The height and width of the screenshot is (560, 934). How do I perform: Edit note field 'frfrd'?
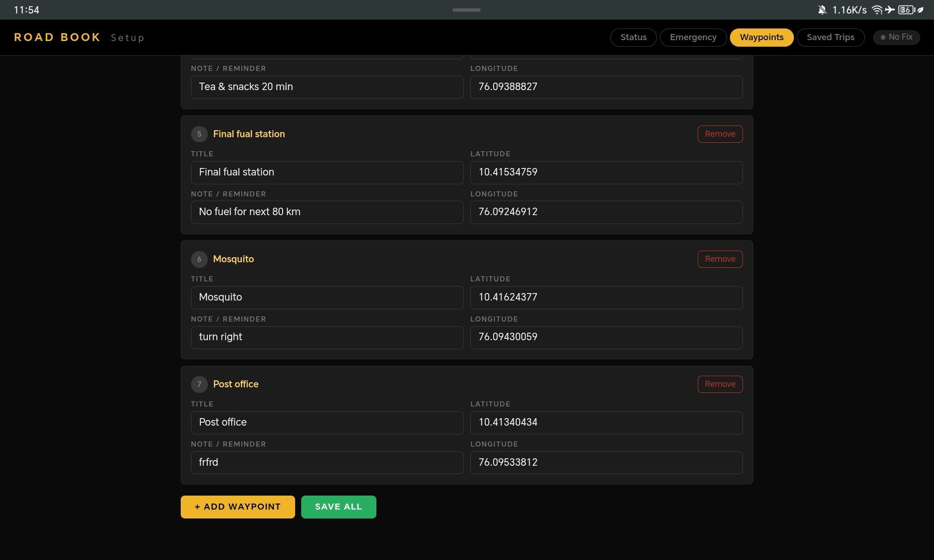pyautogui.click(x=327, y=462)
